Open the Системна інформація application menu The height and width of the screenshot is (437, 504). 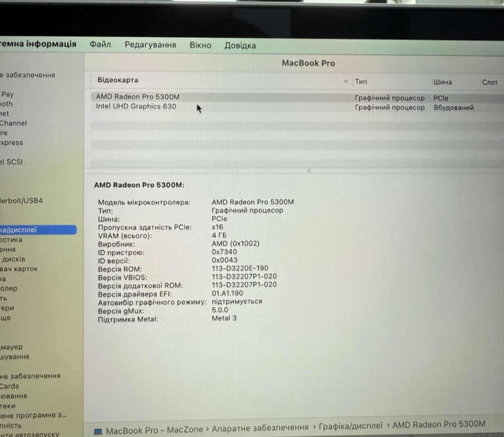point(38,44)
